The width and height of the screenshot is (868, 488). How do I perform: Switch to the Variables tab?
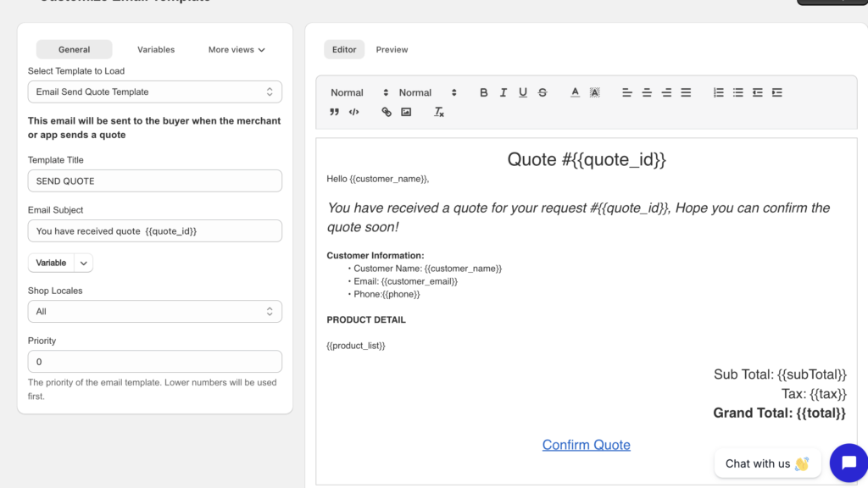click(x=156, y=50)
